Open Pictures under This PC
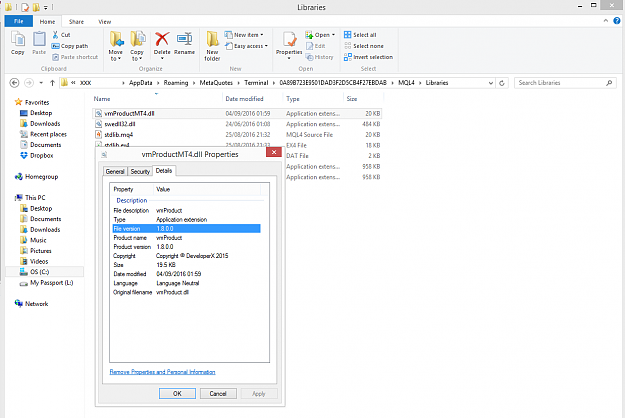 (x=36, y=251)
